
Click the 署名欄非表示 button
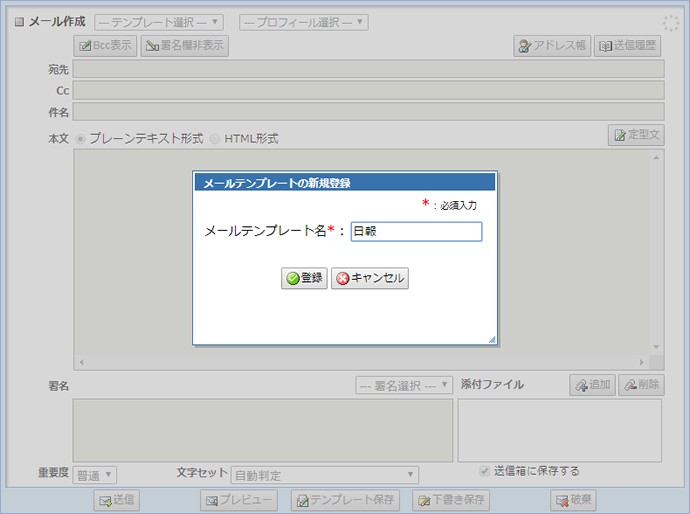(185, 45)
